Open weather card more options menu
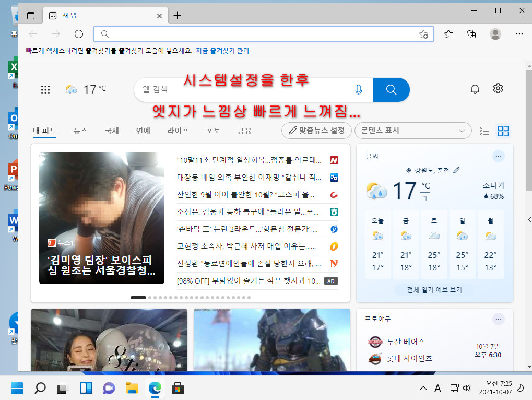The width and height of the screenshot is (532, 400). tap(499, 157)
